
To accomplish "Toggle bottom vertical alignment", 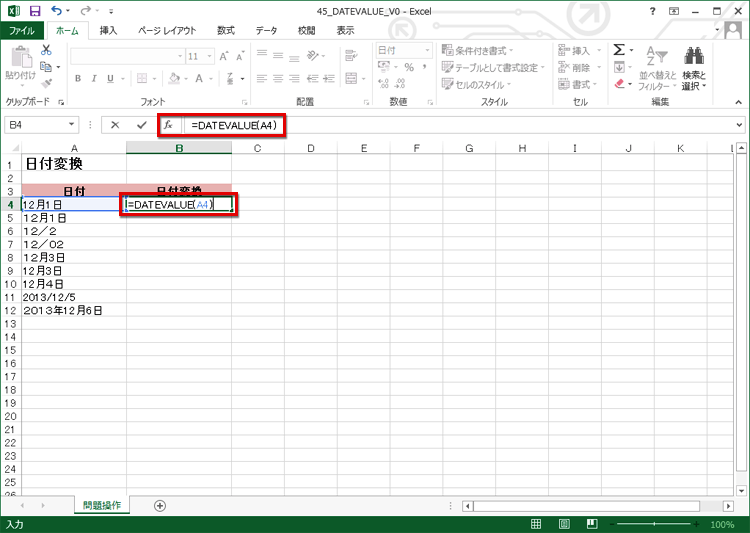I will click(x=294, y=56).
